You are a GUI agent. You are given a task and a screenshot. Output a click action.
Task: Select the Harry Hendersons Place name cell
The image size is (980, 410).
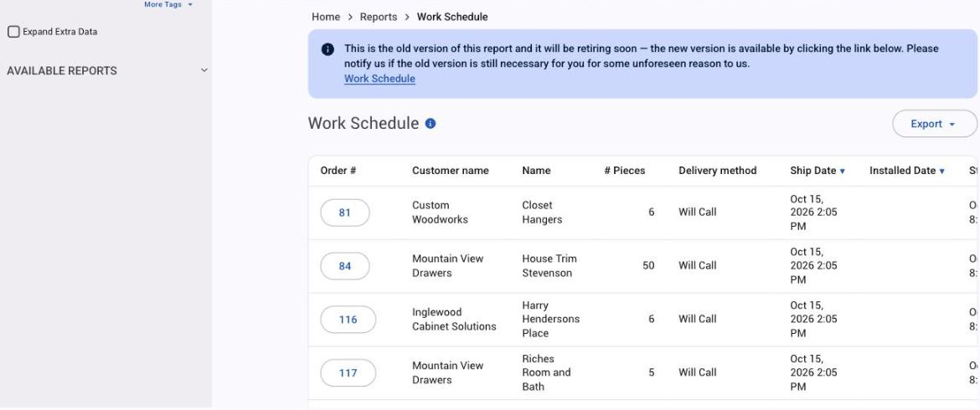550,319
